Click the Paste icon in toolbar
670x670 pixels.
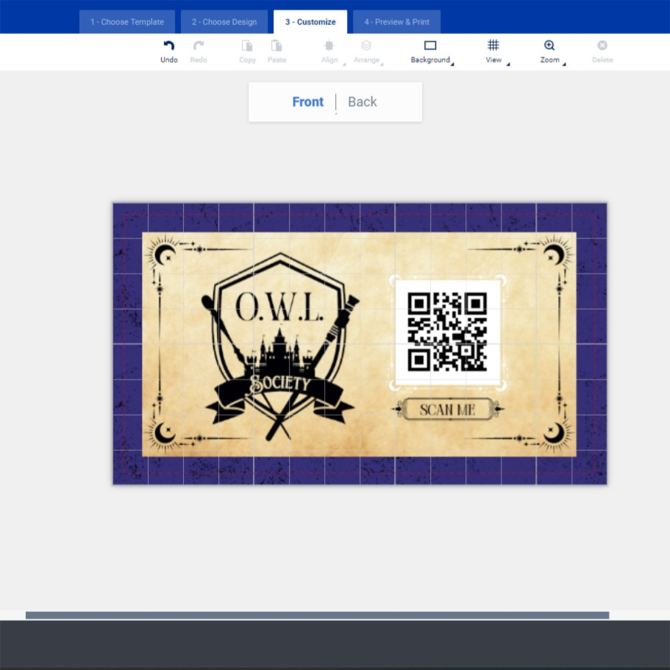pyautogui.click(x=276, y=46)
